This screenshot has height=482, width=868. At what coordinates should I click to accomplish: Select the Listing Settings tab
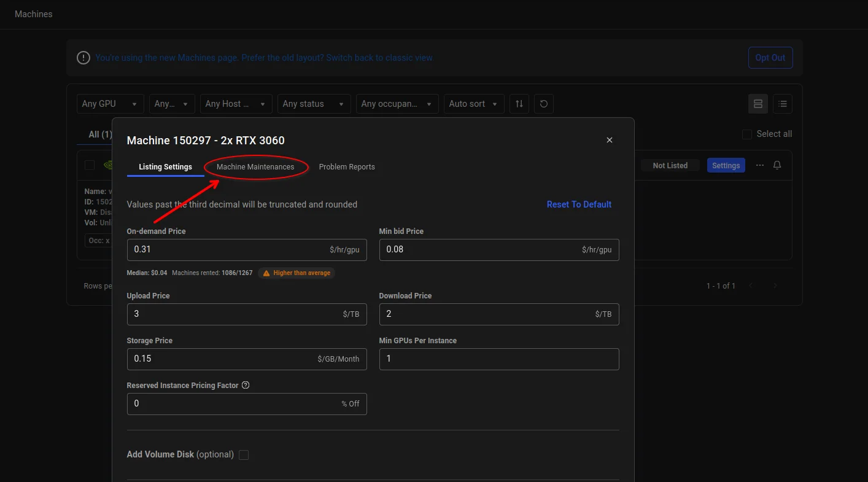(165, 167)
